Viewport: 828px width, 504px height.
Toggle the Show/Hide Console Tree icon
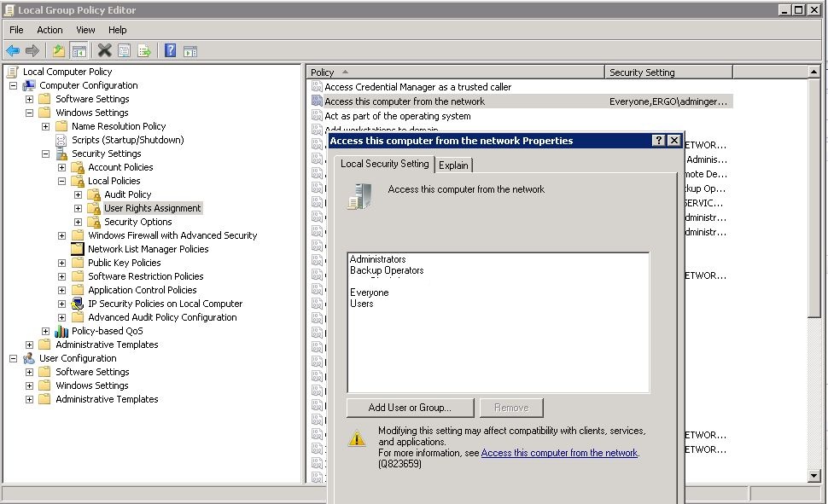(x=78, y=51)
